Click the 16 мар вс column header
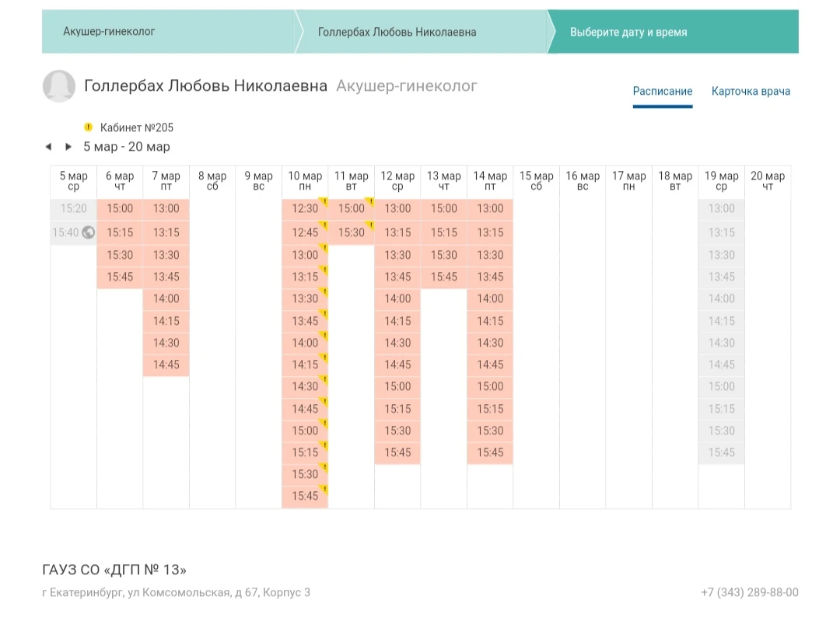Screen dimensions: 840x628 click(583, 181)
